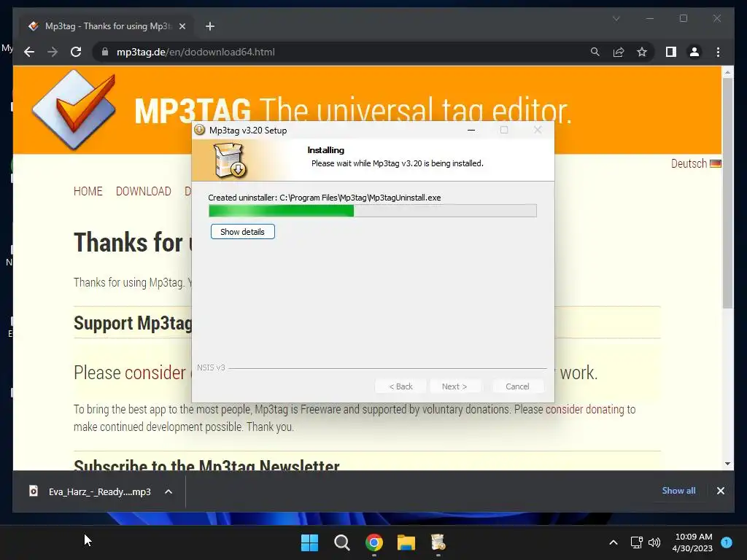Follow the 'consider' link in the heading

click(155, 373)
